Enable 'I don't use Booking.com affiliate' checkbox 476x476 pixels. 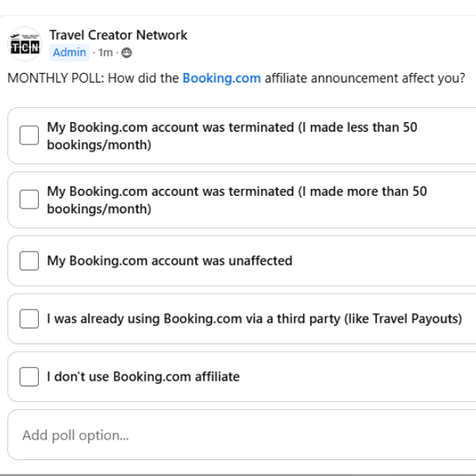click(29, 377)
